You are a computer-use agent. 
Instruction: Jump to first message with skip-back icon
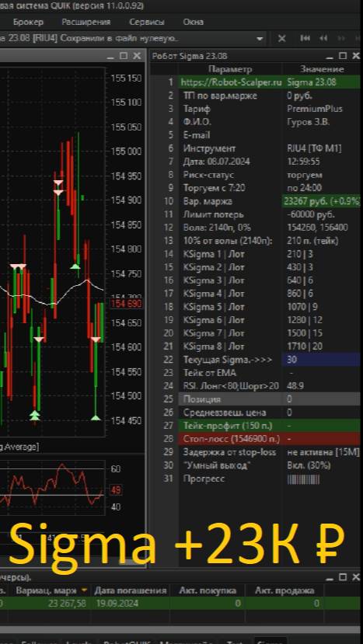coord(305,39)
